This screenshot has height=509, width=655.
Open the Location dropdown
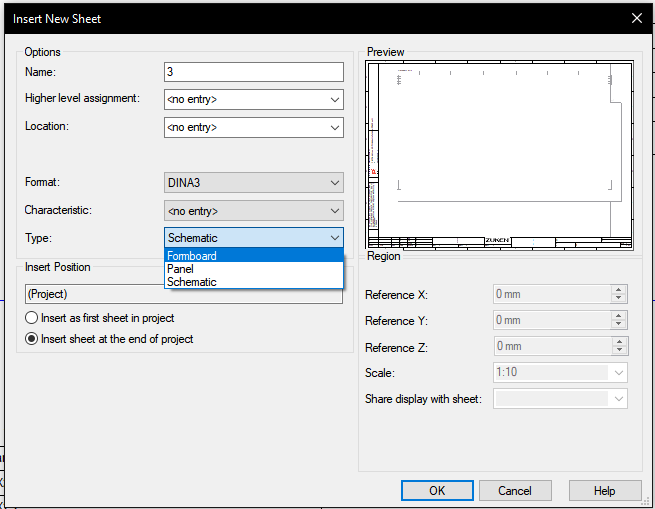[x=334, y=128]
